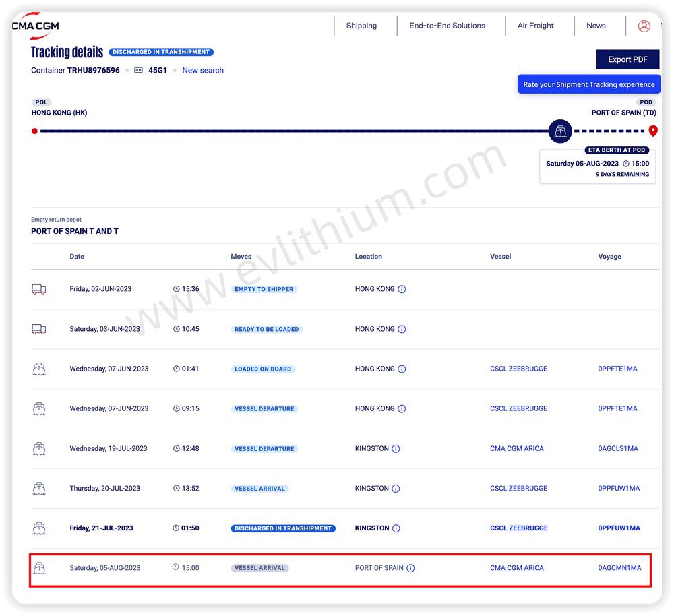Show Kingston info in 19-JUL-2023 row
The image size is (674, 616).
click(396, 449)
